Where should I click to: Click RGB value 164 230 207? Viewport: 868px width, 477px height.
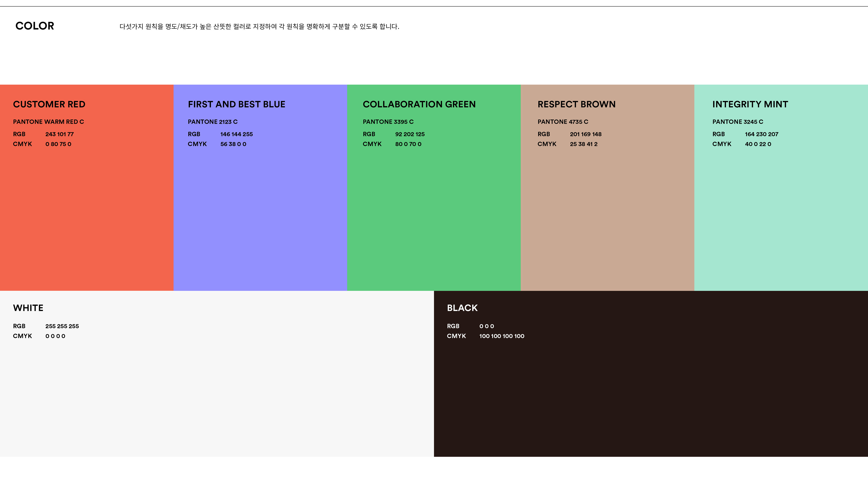click(x=762, y=134)
